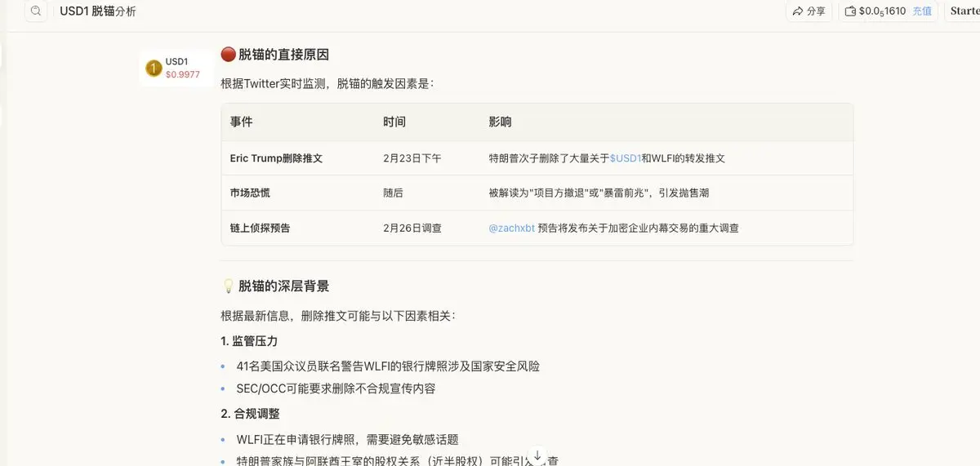Click the USD1 price $0.9977
Screen dimensions: 980x466
click(x=182, y=74)
